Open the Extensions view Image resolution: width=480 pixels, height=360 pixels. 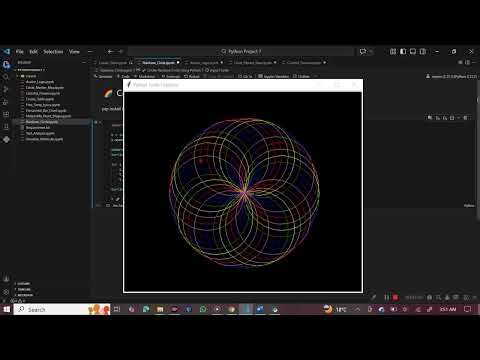6,114
